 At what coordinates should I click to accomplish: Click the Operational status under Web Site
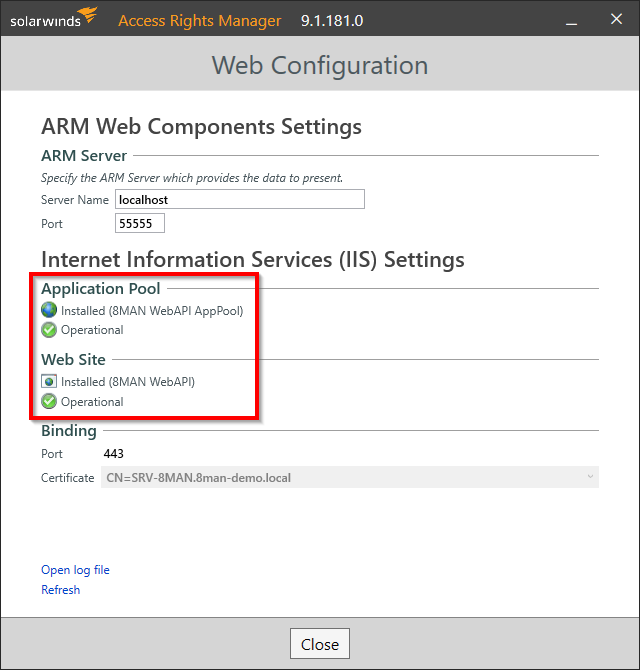click(x=92, y=402)
